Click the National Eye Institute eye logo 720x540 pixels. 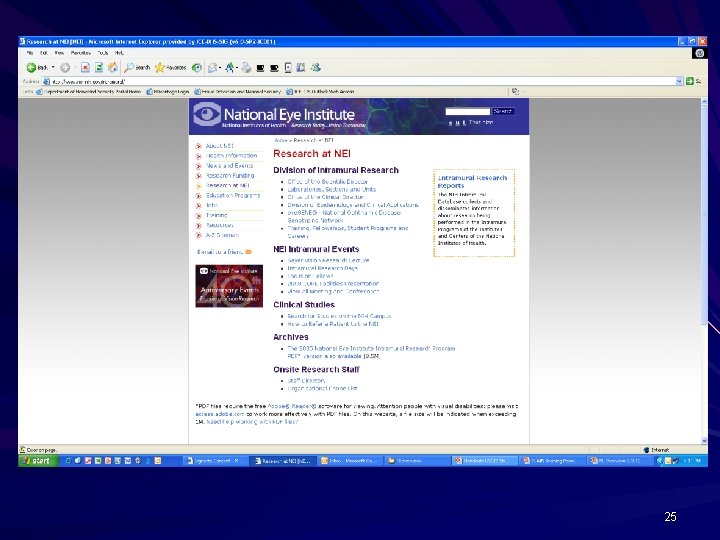[207, 114]
